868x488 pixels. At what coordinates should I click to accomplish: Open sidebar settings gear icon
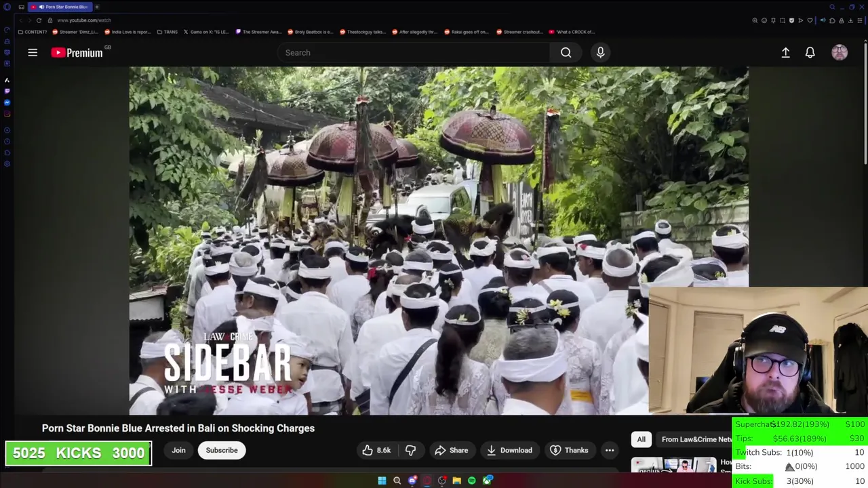(7, 164)
